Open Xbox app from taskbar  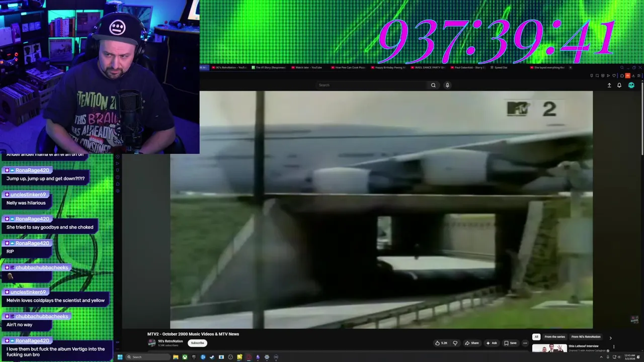(x=185, y=357)
